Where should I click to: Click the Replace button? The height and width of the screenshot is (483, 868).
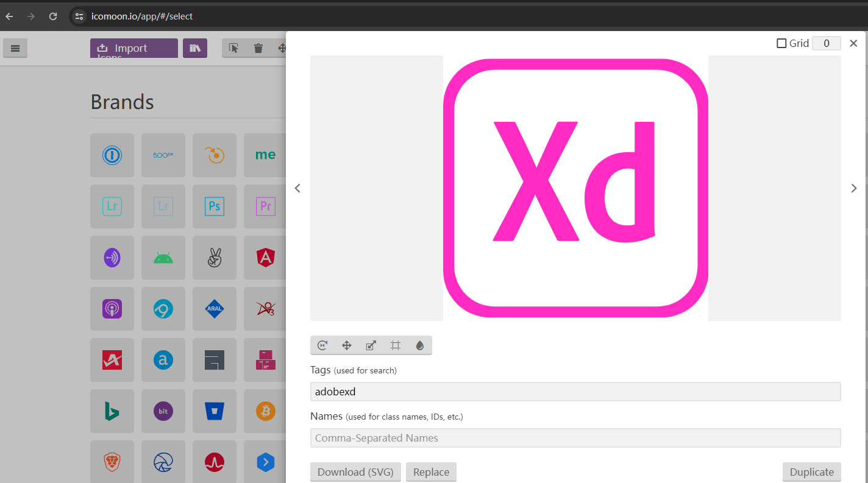tap(431, 472)
